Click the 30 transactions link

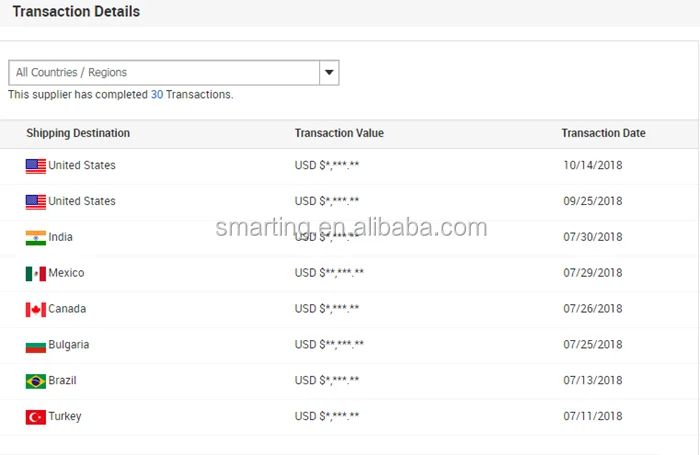[x=157, y=95]
